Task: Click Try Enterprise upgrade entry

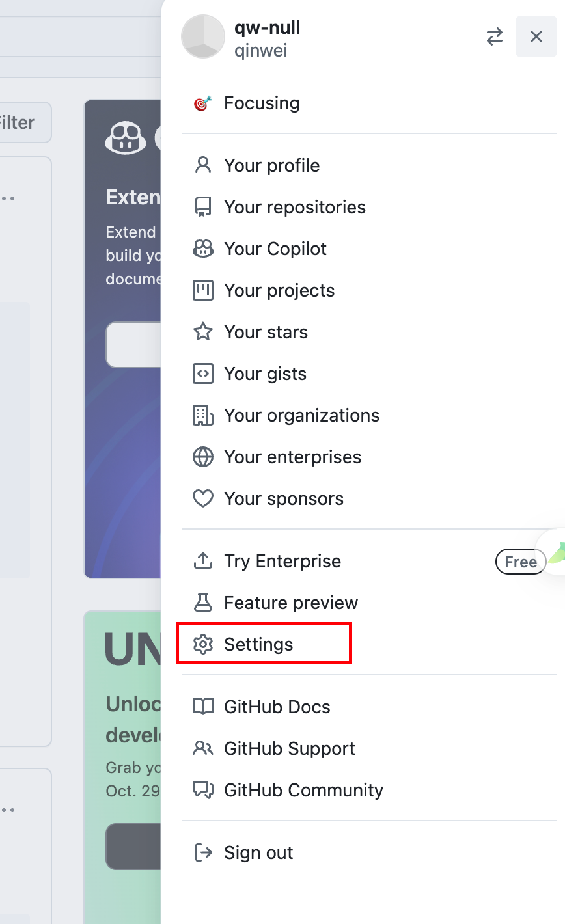Action: tap(370, 561)
